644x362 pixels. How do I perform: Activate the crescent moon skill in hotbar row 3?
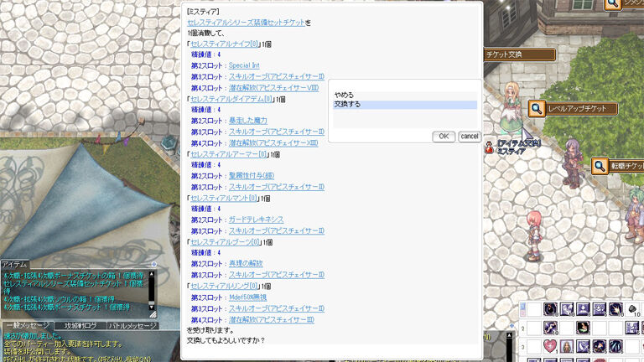[x=583, y=346]
